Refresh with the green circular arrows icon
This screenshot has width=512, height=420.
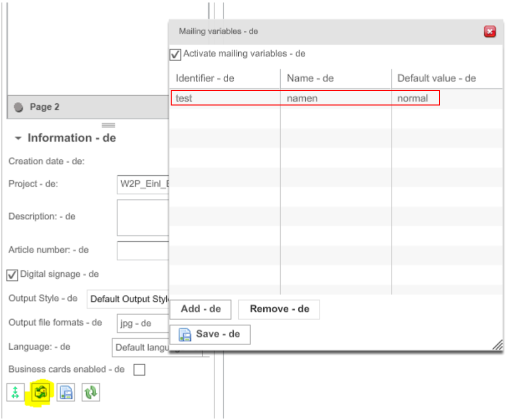click(91, 392)
